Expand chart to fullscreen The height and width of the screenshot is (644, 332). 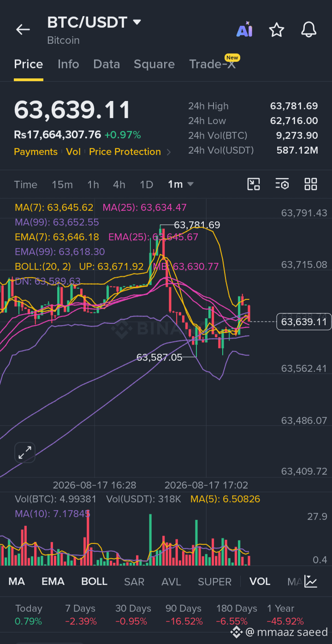[x=24, y=453]
